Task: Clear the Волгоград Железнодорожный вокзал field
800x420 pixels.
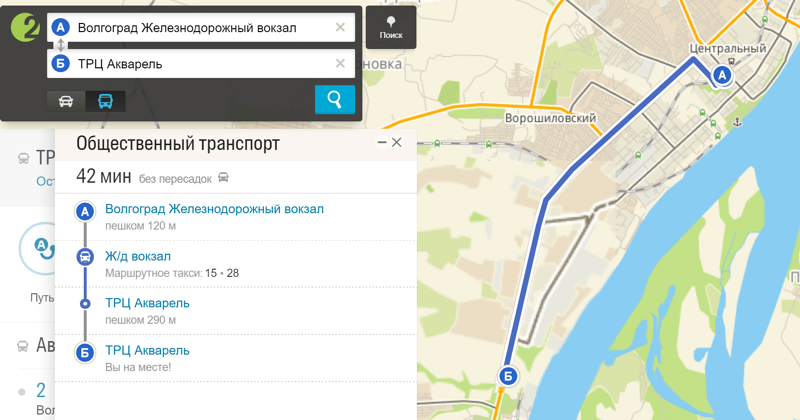Action: [340, 28]
